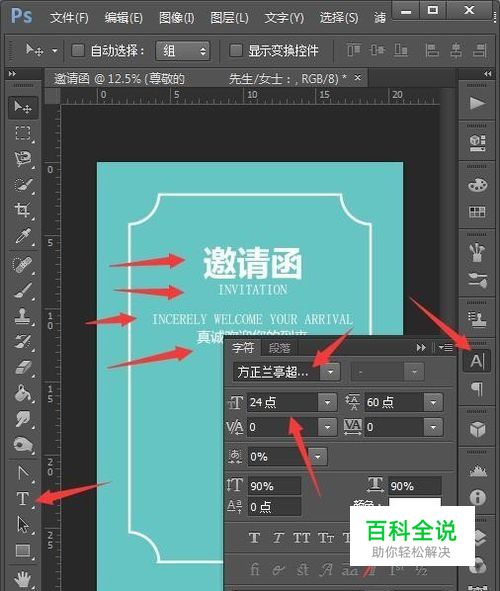500x591 pixels.
Task: Click the horizontal scale 90% field
Action: pos(414,486)
